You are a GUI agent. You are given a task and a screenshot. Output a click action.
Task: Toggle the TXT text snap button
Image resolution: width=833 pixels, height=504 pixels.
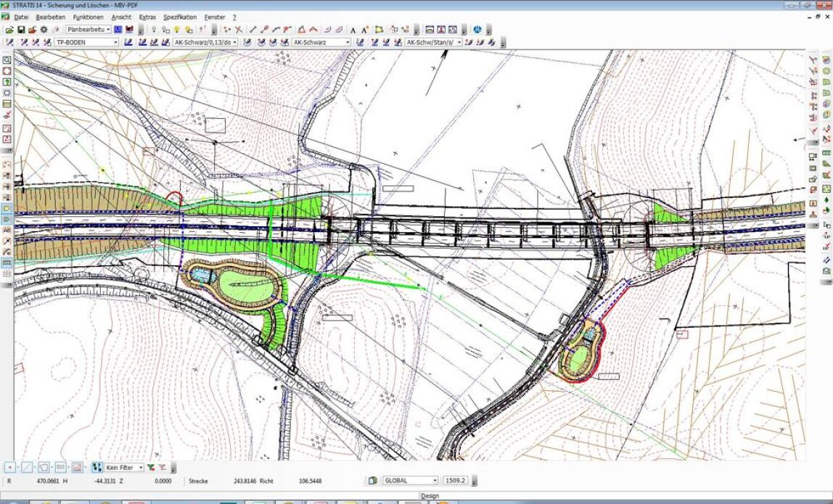[x=60, y=467]
